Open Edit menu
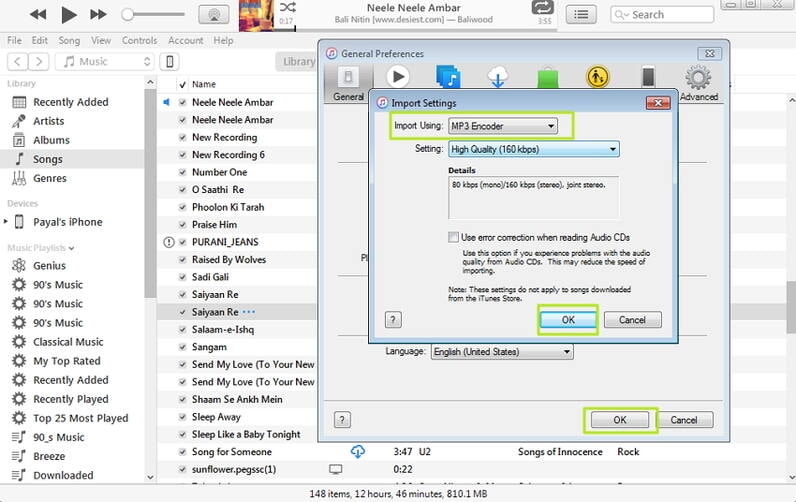Viewport: 796px width, 502px height. click(x=40, y=40)
